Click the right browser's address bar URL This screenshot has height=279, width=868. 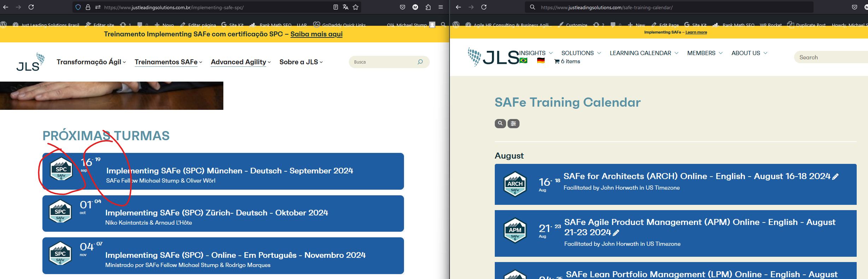(x=607, y=7)
